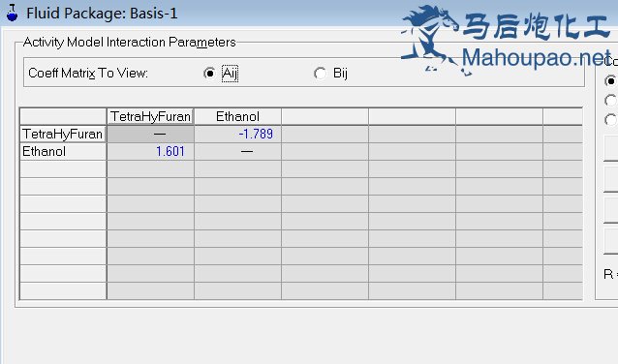Click the Ethanol-Ethanol diagonal dash cell
This screenshot has height=364, width=618.
tap(237, 151)
